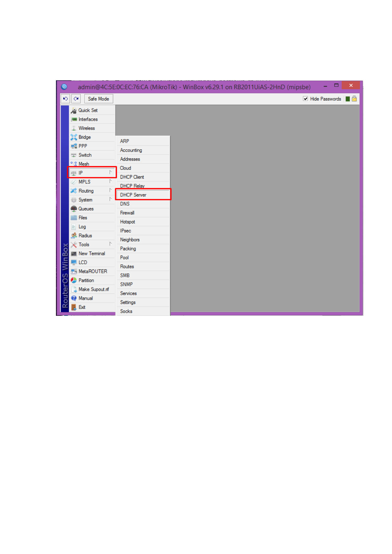Select Packing in the IP submenu
392x554 pixels.
143,249
